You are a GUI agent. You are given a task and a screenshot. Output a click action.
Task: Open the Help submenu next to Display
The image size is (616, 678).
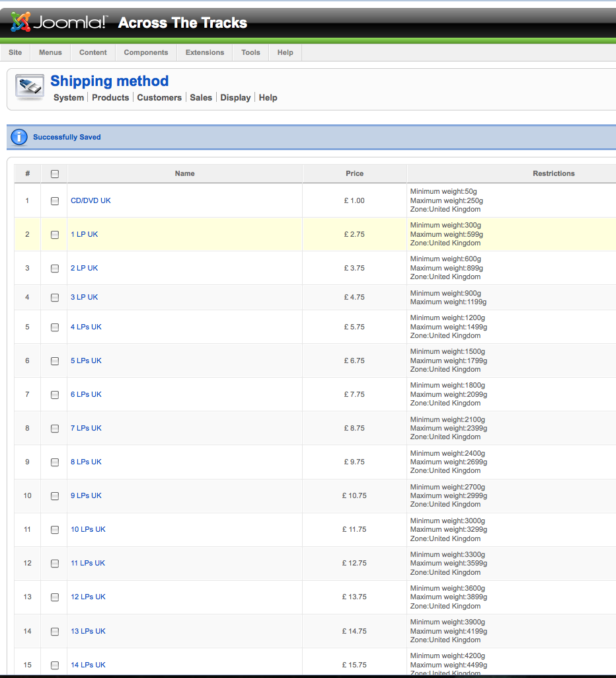coord(268,98)
